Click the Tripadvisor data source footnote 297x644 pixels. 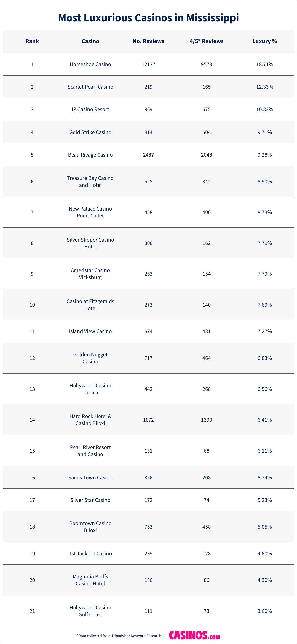(119, 636)
